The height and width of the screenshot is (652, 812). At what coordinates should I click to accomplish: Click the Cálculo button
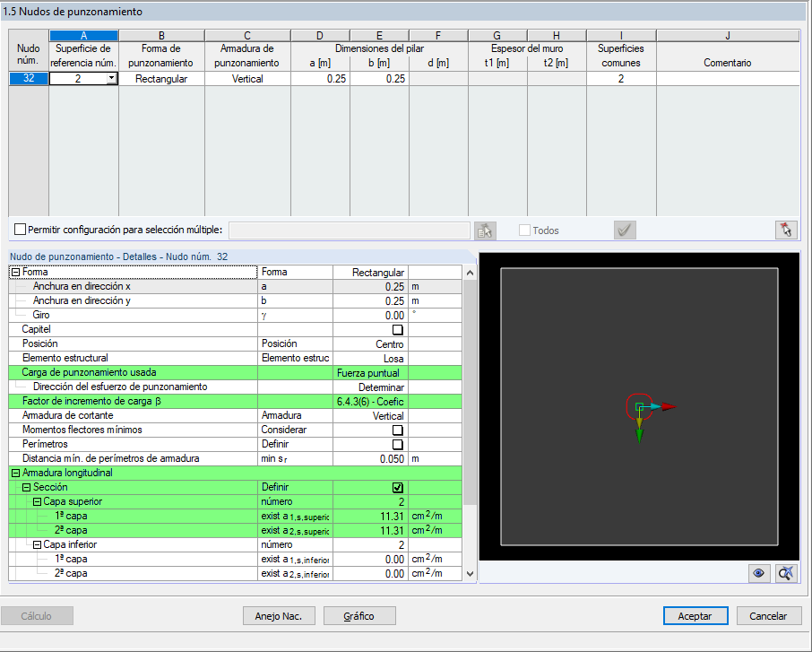pyautogui.click(x=37, y=616)
